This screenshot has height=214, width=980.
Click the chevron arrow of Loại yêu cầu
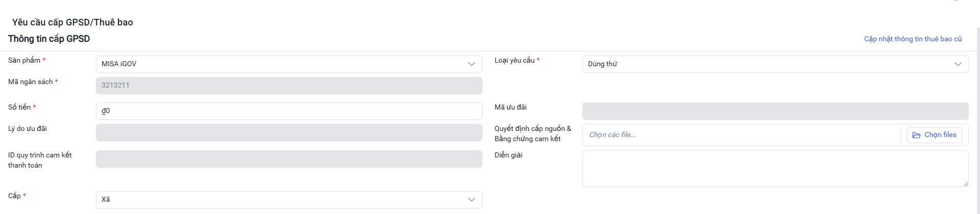pos(958,64)
